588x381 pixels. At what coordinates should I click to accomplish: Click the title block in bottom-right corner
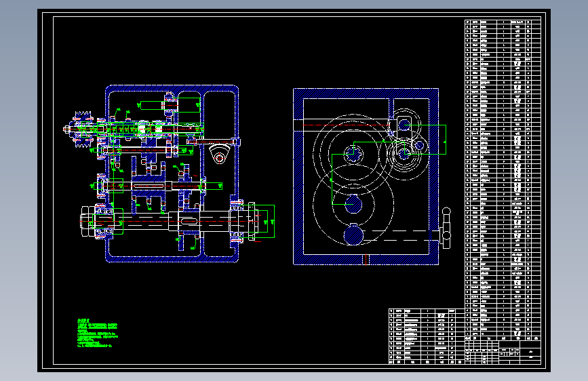(x=503, y=352)
